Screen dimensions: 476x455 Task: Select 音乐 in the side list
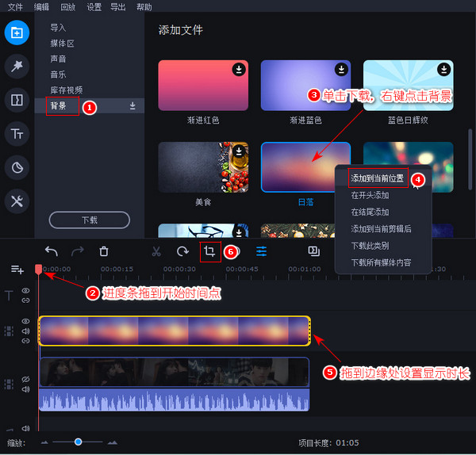[58, 75]
